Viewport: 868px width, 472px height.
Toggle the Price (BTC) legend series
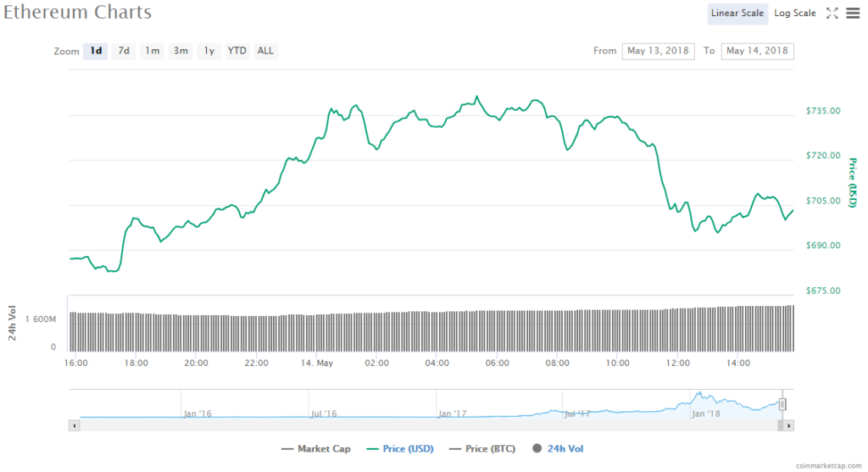pos(485,449)
